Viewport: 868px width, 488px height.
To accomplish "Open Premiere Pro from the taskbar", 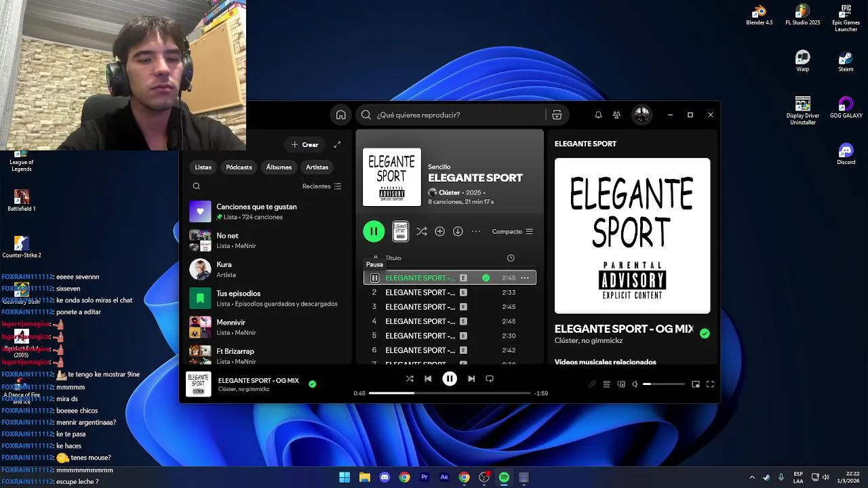I will coord(425,477).
